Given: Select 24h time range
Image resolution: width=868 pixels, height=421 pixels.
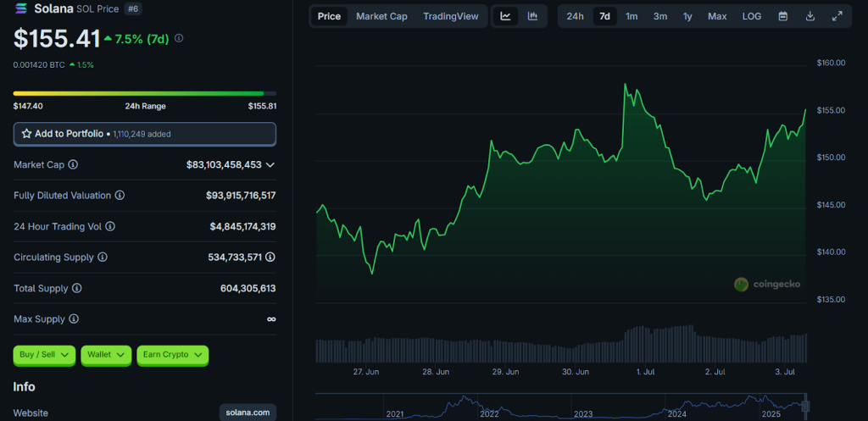Looking at the screenshot, I should (576, 16).
